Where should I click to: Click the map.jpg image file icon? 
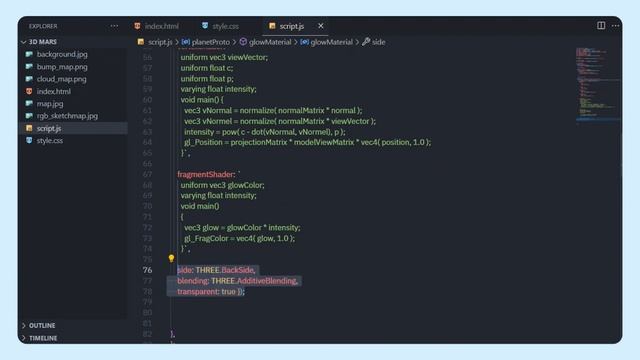pos(29,103)
